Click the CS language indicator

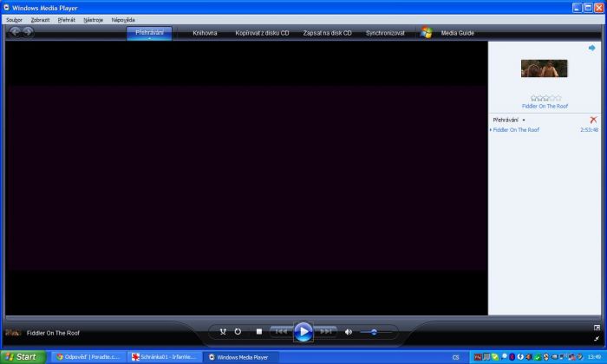tap(455, 357)
